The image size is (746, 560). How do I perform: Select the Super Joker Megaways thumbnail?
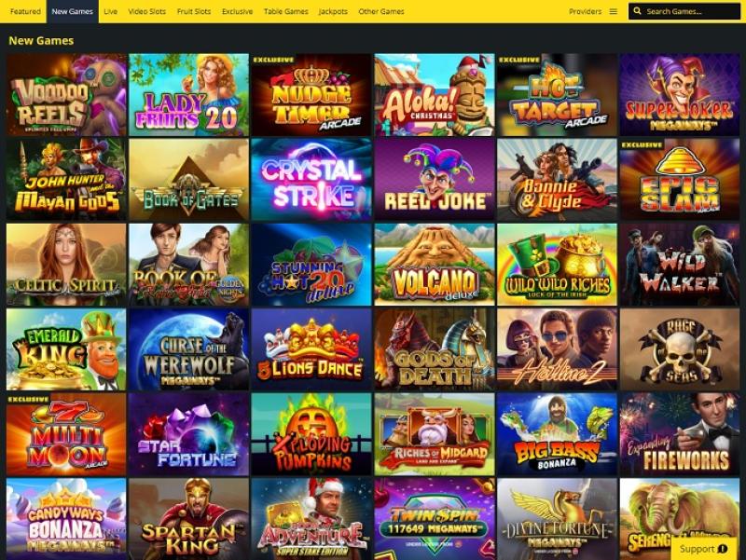click(680, 95)
